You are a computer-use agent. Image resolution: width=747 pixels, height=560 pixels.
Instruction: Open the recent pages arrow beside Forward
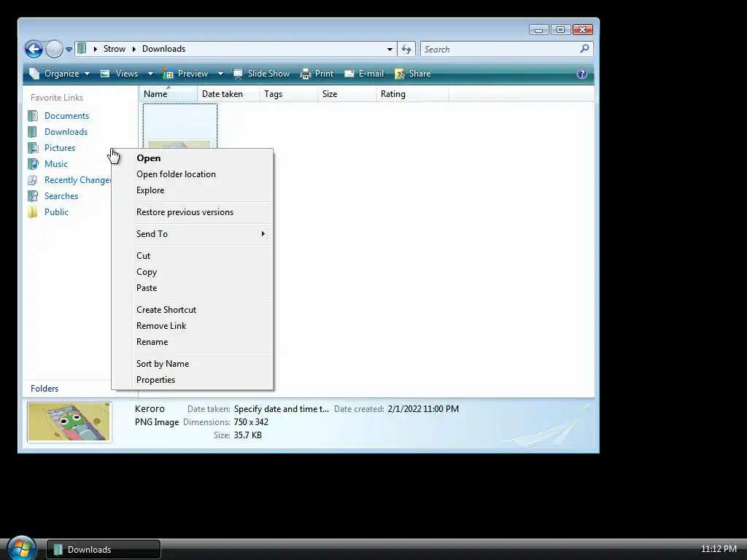69,49
